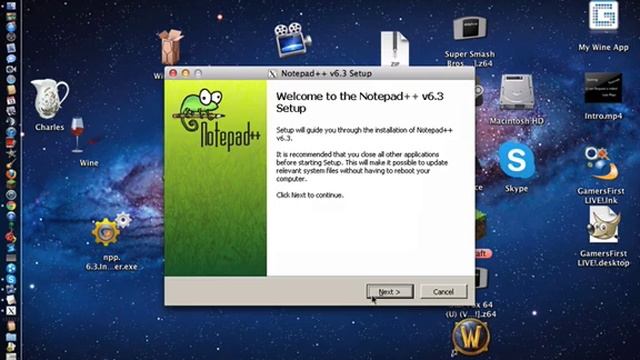Select the Wine glass desktop icon
640x360 pixels.
pyautogui.click(x=78, y=135)
